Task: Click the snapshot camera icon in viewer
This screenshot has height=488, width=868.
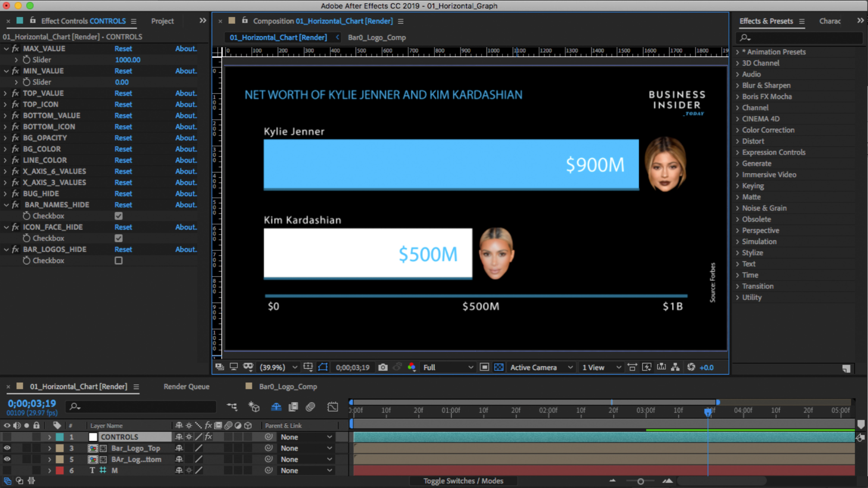Action: pos(383,367)
